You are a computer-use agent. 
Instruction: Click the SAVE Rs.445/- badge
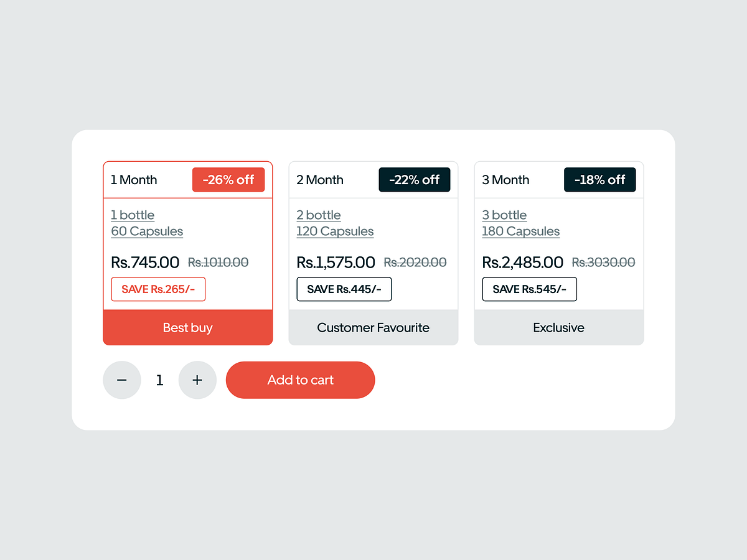click(344, 289)
